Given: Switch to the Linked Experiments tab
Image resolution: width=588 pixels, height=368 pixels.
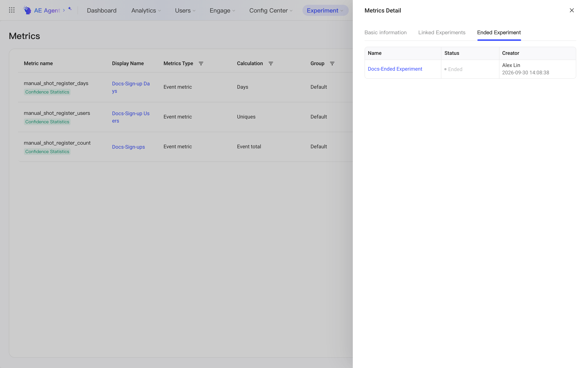Looking at the screenshot, I should 442,33.
